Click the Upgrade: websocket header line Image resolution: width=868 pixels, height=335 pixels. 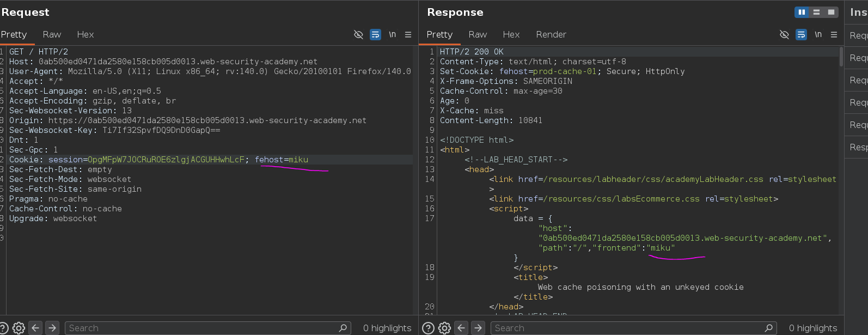tap(53, 218)
